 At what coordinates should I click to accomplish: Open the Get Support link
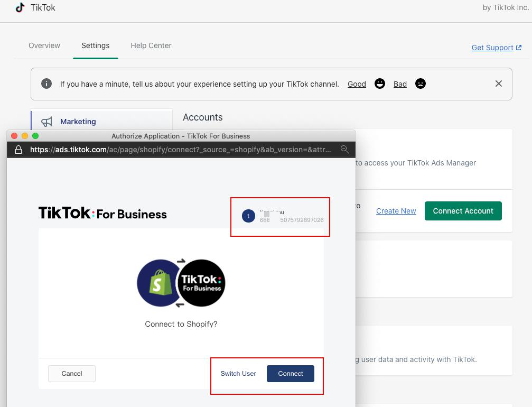[492, 48]
